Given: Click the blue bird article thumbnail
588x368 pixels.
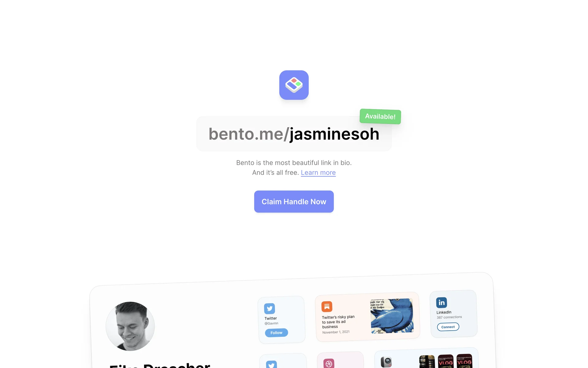Looking at the screenshot, I should pos(392,316).
